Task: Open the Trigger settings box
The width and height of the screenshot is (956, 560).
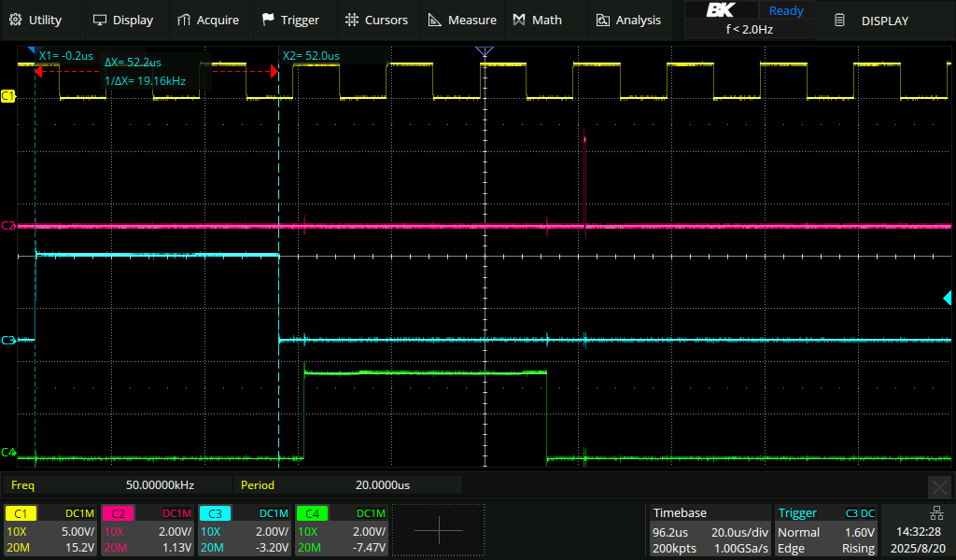Action: (x=825, y=530)
